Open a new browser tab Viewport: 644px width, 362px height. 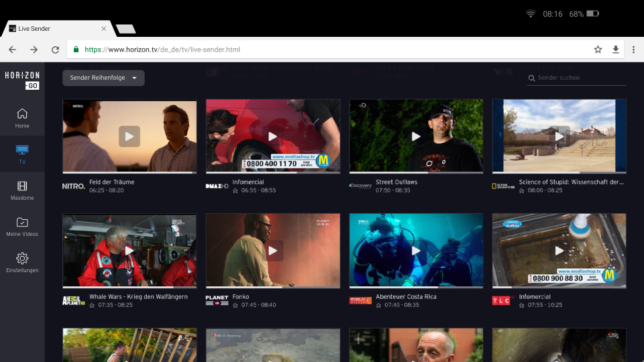point(125,29)
